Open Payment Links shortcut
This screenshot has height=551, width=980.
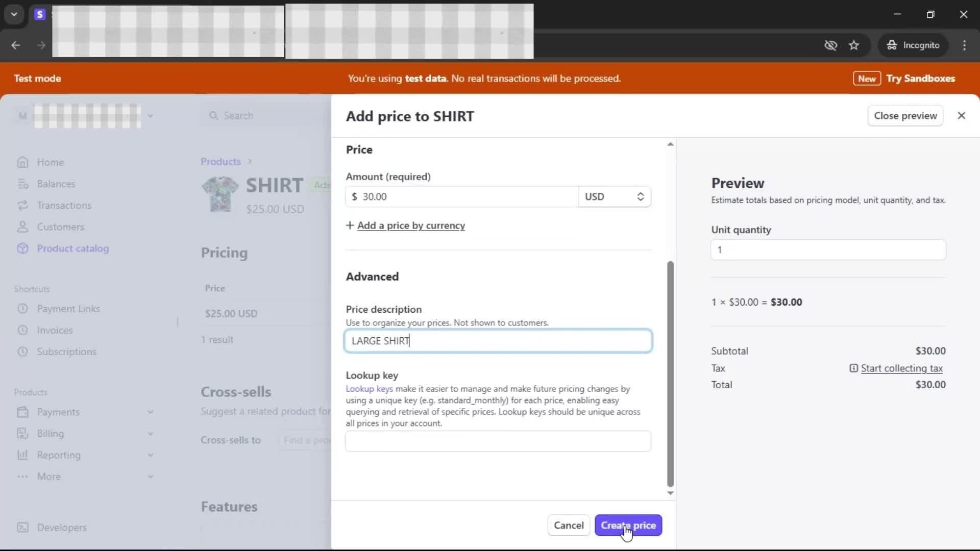click(68, 309)
